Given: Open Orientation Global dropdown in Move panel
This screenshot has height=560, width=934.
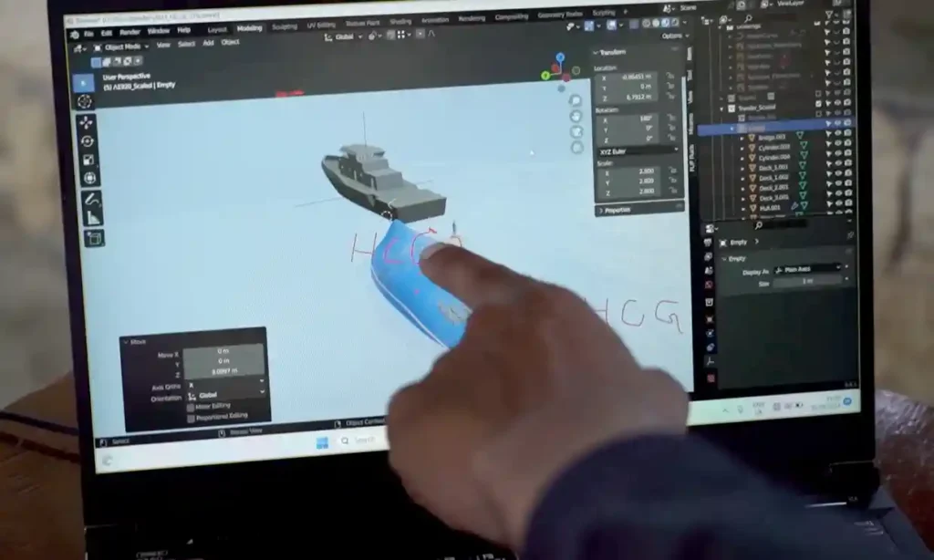Looking at the screenshot, I should coord(226,394).
